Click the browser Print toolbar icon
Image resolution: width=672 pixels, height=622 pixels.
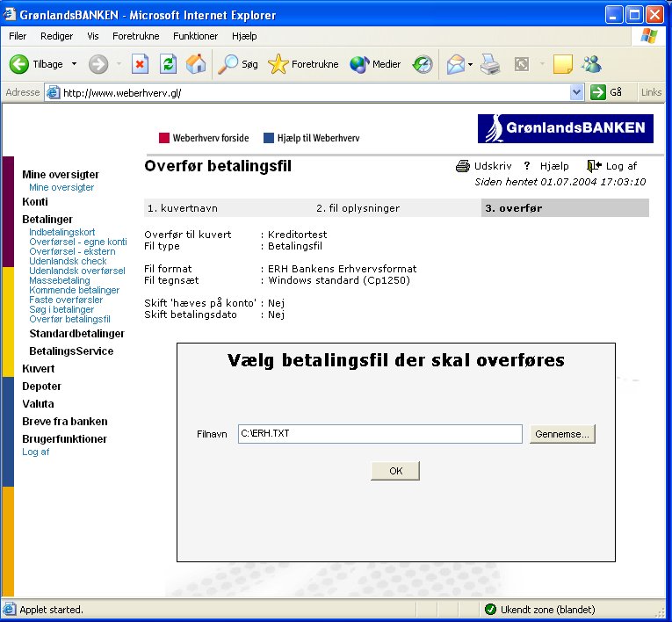(490, 64)
